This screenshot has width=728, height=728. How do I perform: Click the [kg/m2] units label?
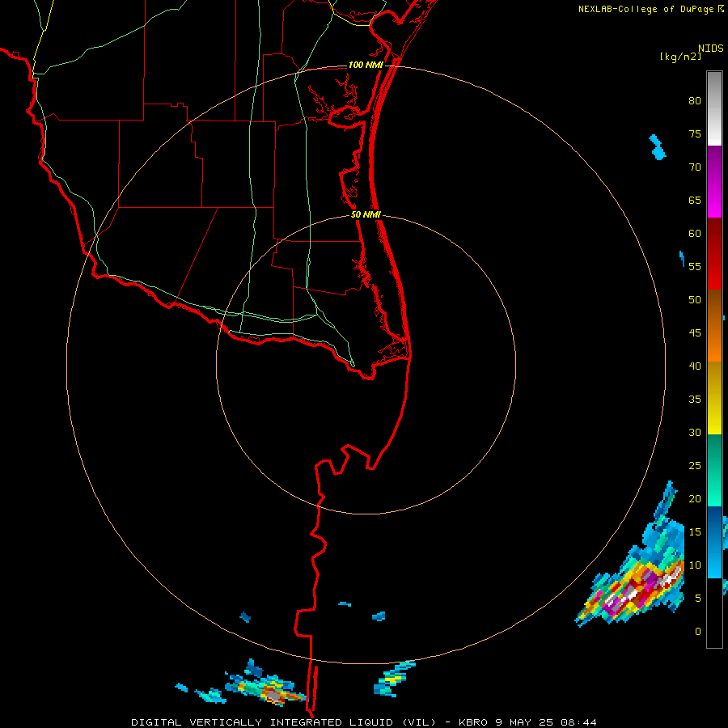click(x=680, y=57)
